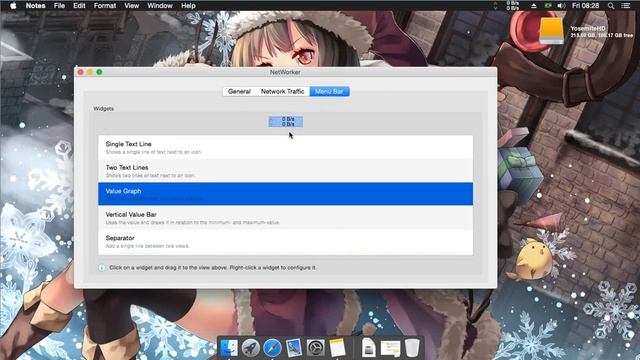Open the Brazil flag input menu

click(x=548, y=6)
